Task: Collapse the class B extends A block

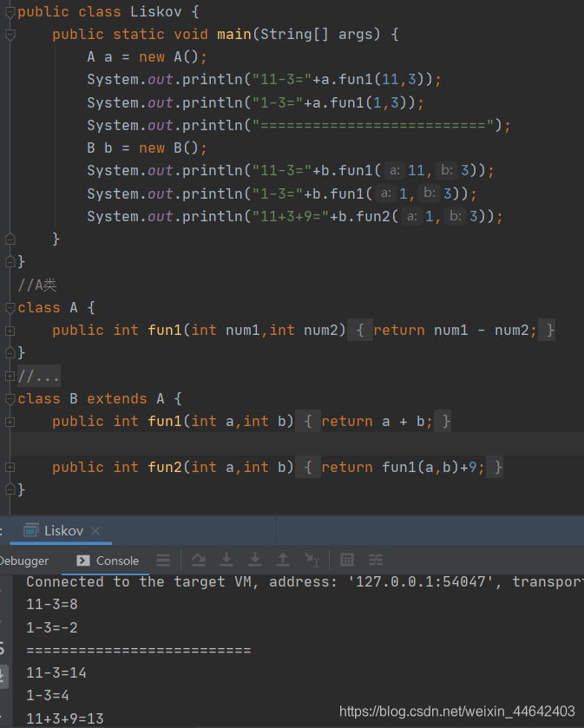Action: tap(10, 399)
